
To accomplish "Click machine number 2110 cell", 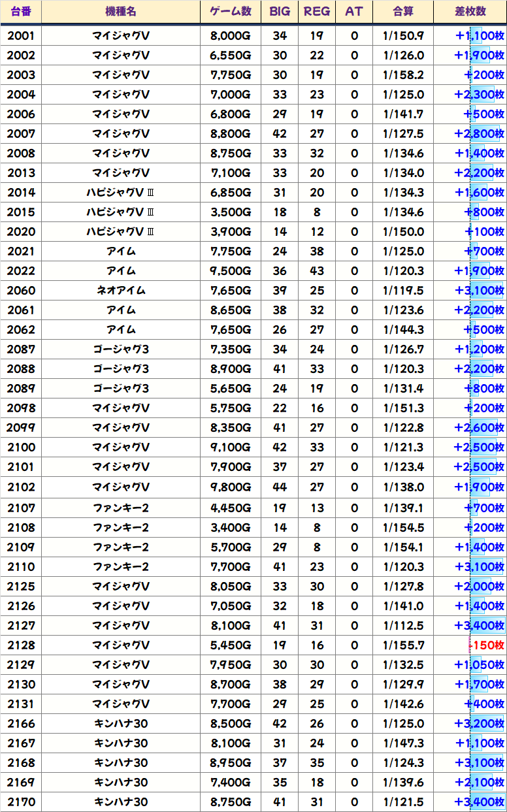I will click(21, 567).
